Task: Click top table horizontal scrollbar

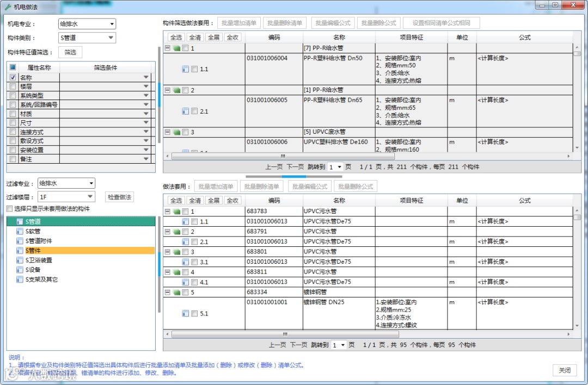Action: (283, 156)
